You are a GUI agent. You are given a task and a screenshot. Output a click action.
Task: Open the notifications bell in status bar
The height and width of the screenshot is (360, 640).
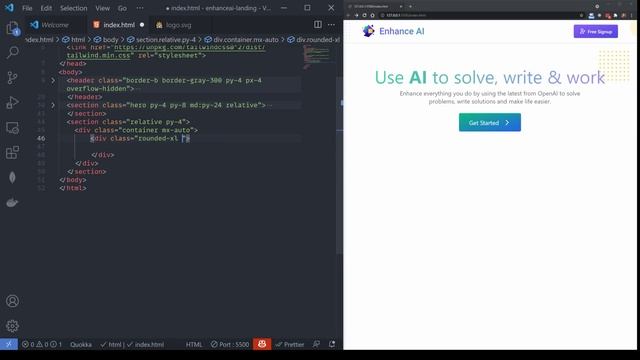[x=332, y=344]
